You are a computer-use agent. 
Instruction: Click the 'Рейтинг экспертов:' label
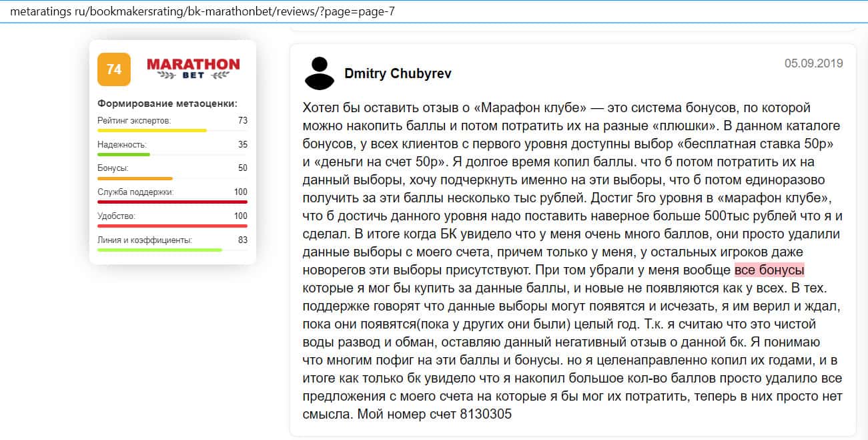pos(134,121)
